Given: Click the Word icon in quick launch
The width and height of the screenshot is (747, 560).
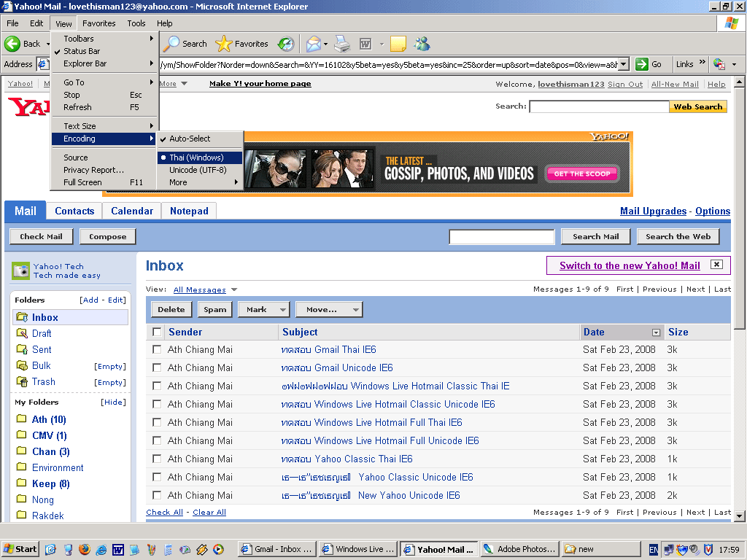Looking at the screenshot, I should click(117, 550).
